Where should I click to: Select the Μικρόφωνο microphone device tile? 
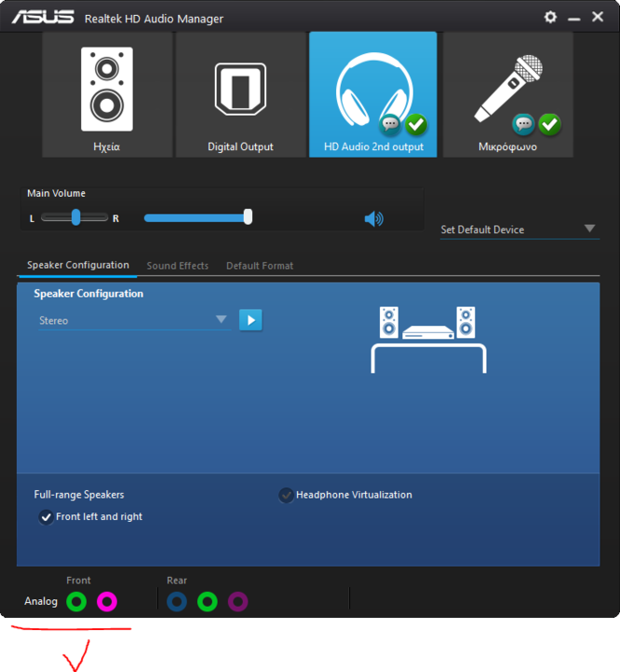(x=508, y=94)
